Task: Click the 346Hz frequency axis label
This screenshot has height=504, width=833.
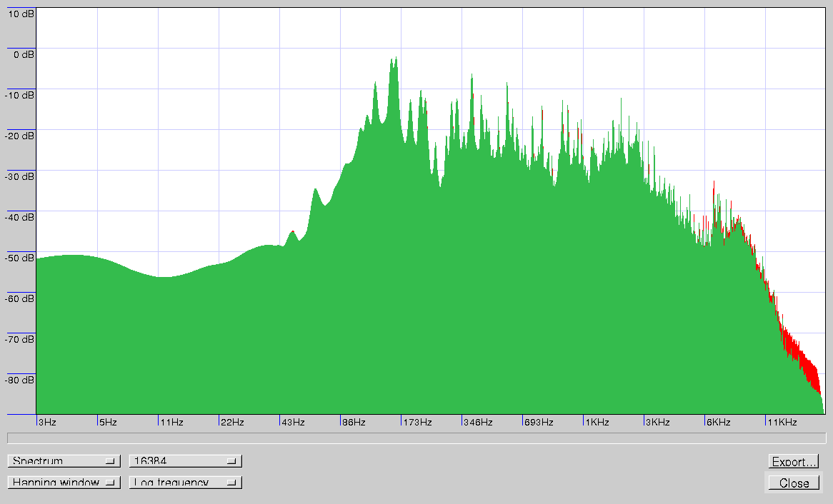Action: click(477, 422)
